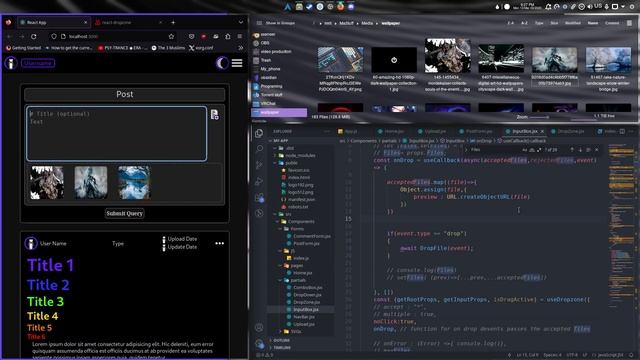Click the Submit Query button
Viewport: 640px width, 360px height.
click(x=124, y=213)
